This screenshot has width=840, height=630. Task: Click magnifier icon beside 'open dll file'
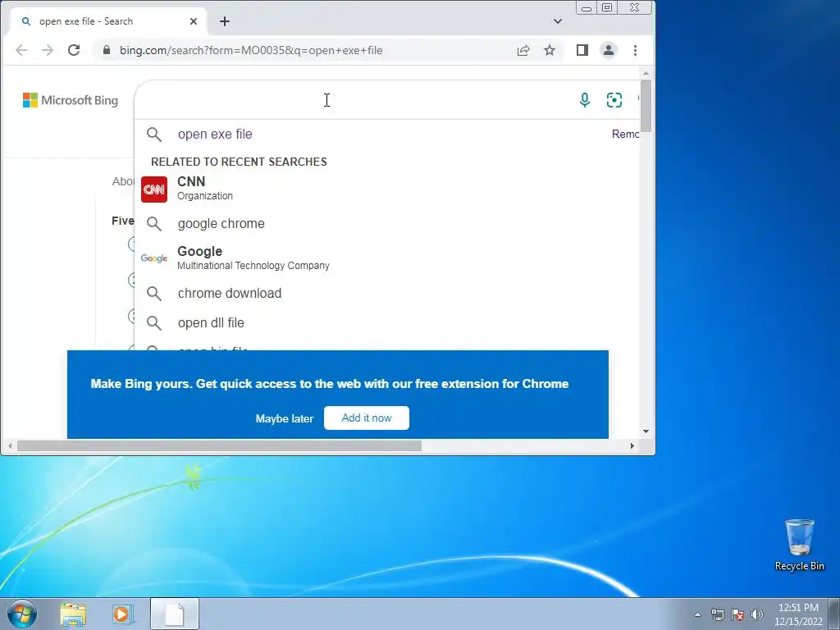pyautogui.click(x=154, y=323)
